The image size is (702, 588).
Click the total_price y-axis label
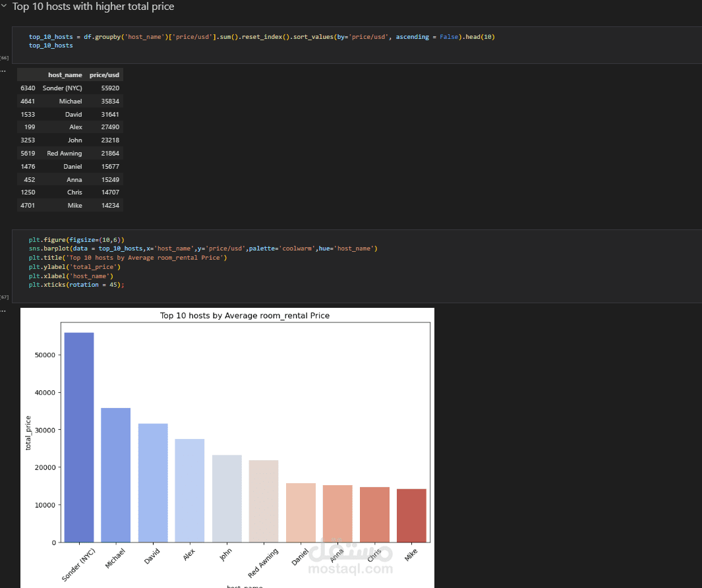(28, 432)
